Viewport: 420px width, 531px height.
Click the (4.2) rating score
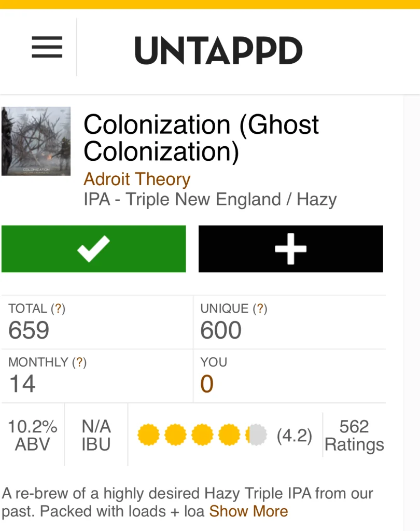pyautogui.click(x=295, y=436)
